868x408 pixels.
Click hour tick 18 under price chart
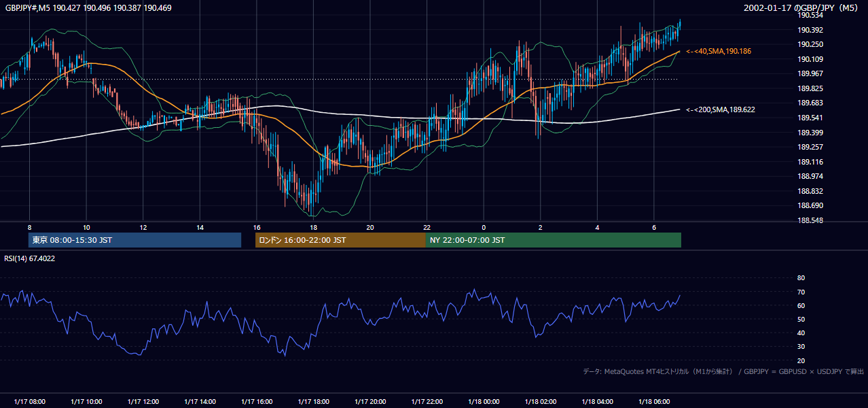(313, 227)
